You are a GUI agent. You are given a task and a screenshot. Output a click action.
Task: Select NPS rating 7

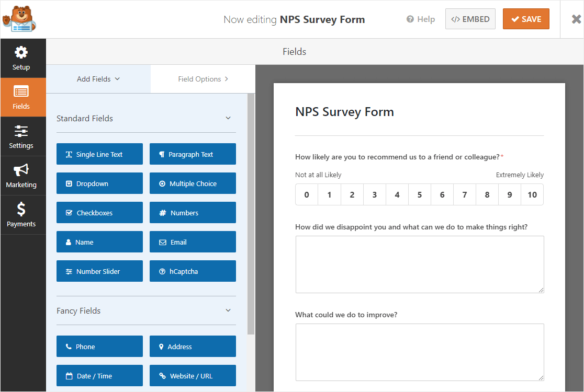click(465, 194)
